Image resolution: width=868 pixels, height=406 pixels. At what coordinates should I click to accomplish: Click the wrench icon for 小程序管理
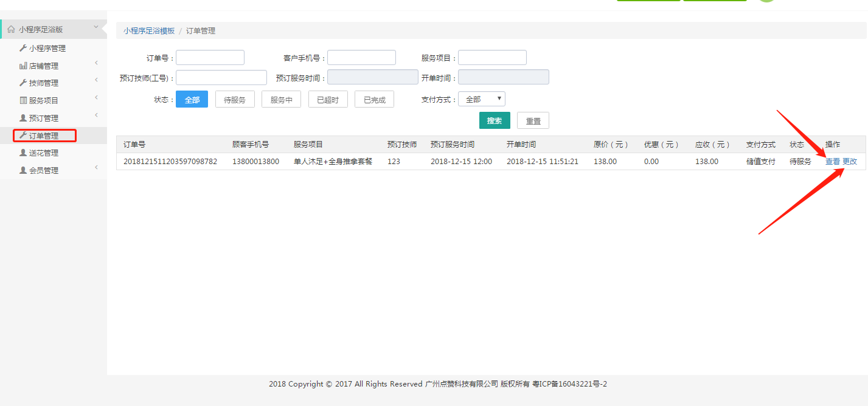point(23,48)
